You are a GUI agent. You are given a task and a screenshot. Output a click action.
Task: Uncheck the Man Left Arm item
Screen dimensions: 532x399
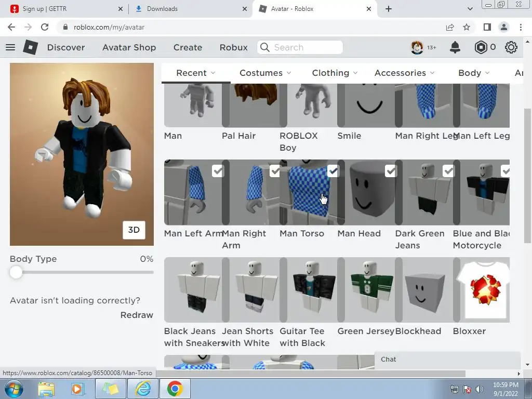pos(218,170)
